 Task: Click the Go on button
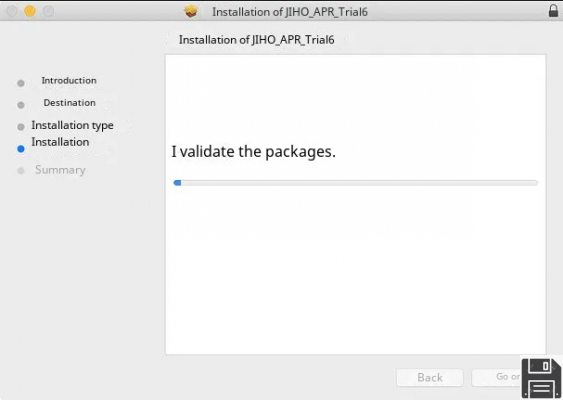tap(497, 377)
